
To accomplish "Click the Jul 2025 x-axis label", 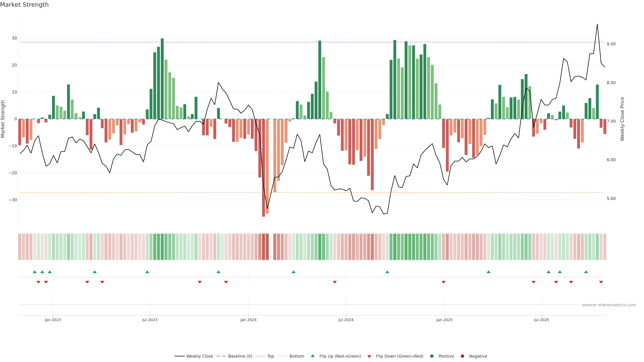I will pos(541,320).
